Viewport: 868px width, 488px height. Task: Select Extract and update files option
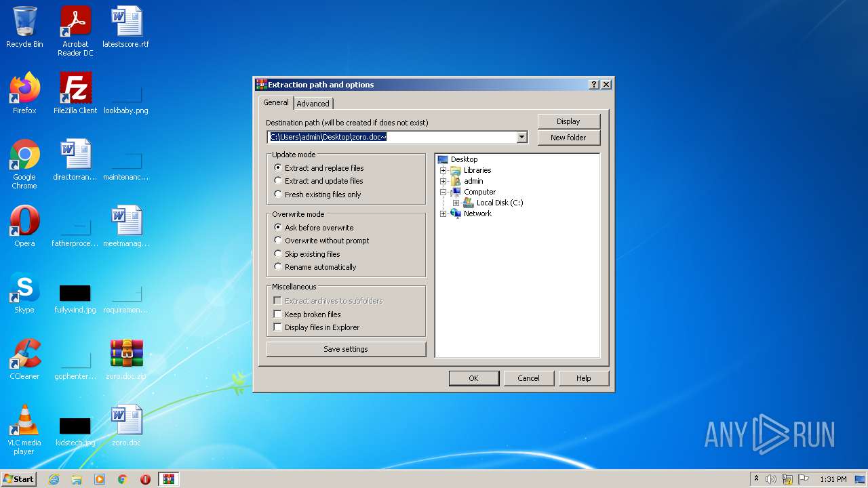click(319, 181)
